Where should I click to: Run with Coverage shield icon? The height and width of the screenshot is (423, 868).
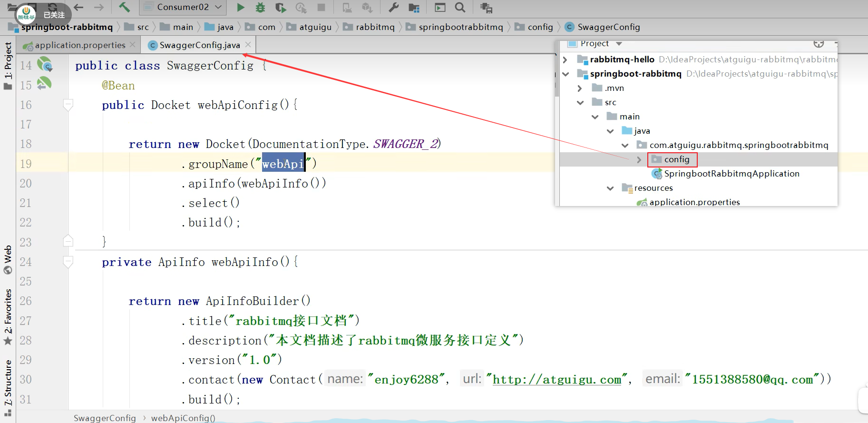[281, 8]
